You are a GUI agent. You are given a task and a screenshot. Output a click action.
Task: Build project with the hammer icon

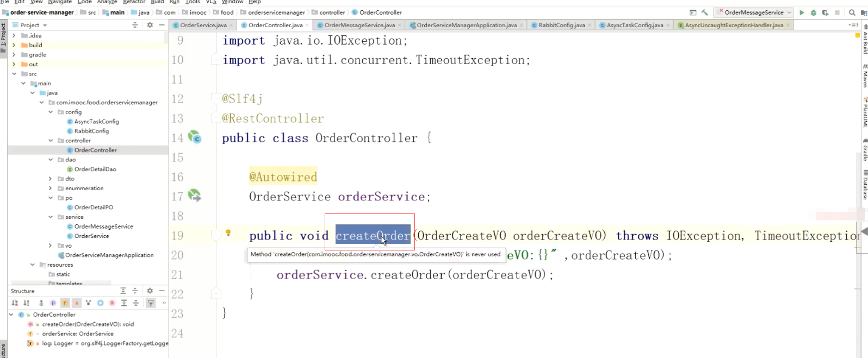coord(705,12)
